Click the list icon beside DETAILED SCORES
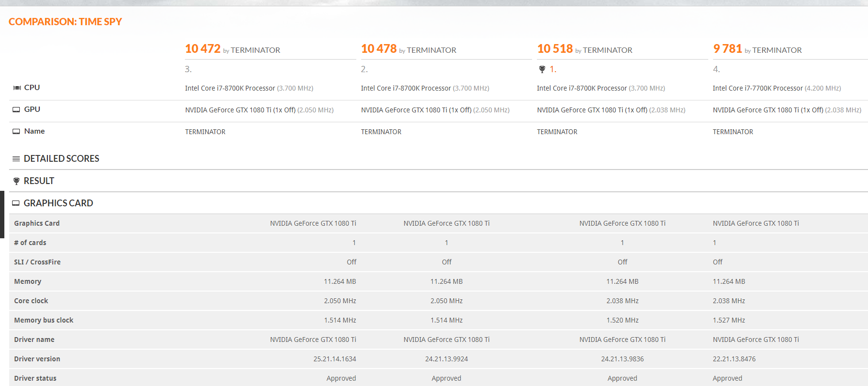868x386 pixels. (16, 159)
